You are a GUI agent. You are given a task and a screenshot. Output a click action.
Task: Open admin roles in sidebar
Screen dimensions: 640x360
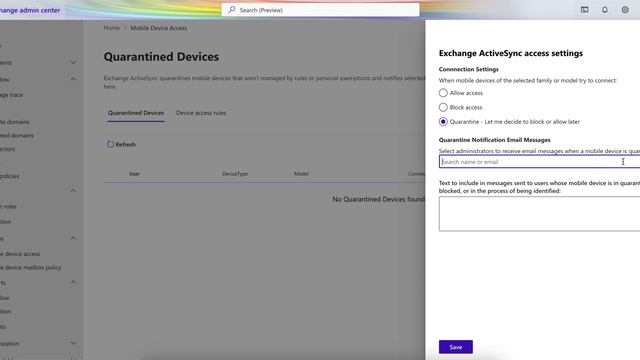9,207
